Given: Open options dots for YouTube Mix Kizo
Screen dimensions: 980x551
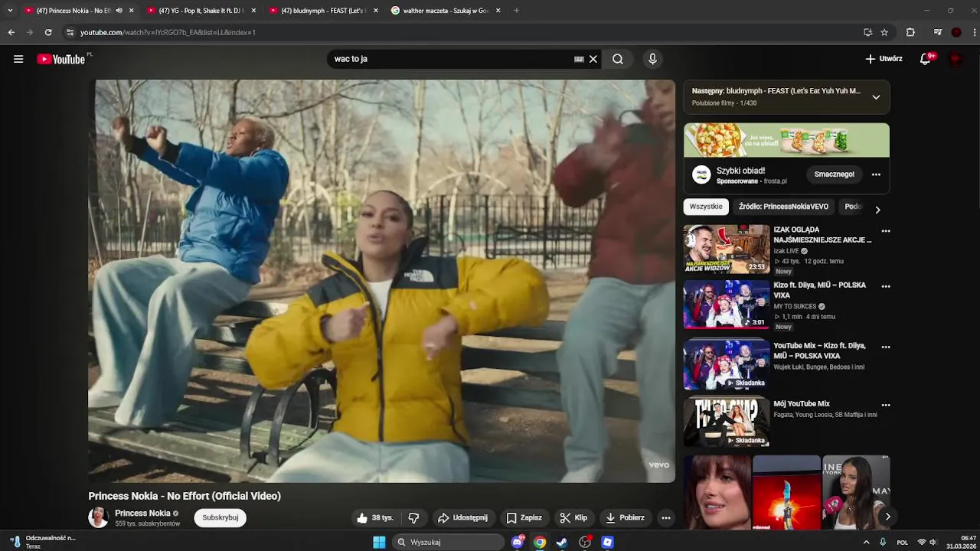Looking at the screenshot, I should click(x=886, y=347).
